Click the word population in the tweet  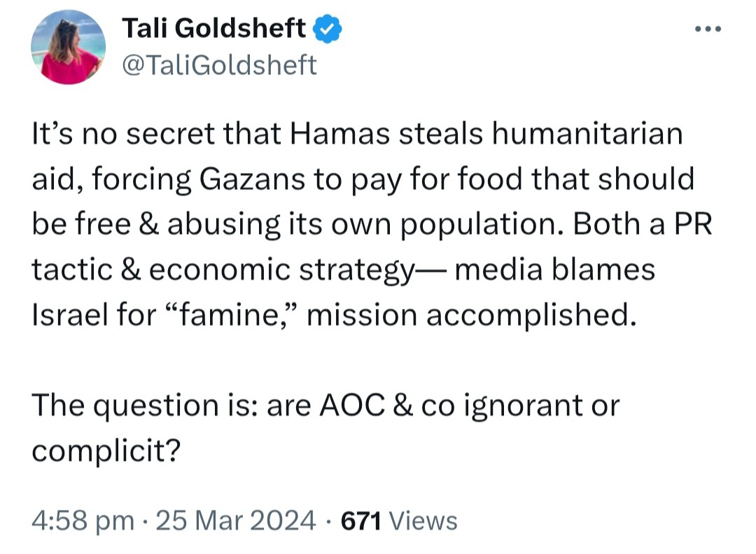pos(482,225)
